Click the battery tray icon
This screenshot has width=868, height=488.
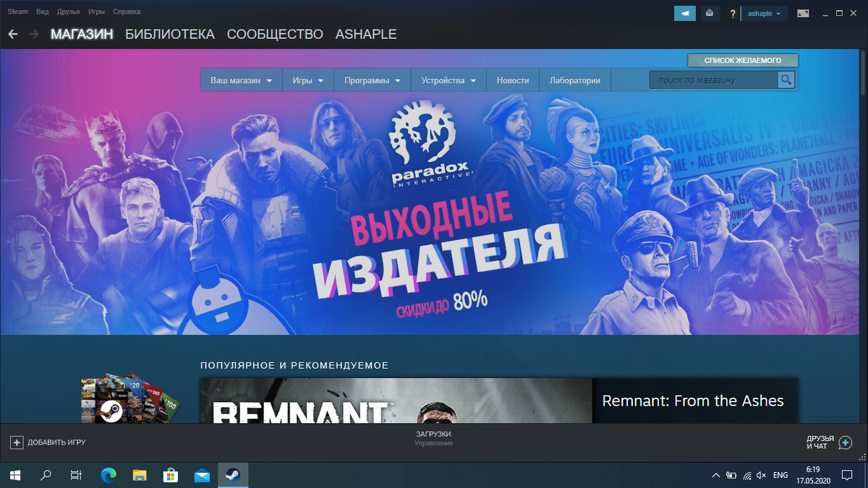tap(731, 475)
